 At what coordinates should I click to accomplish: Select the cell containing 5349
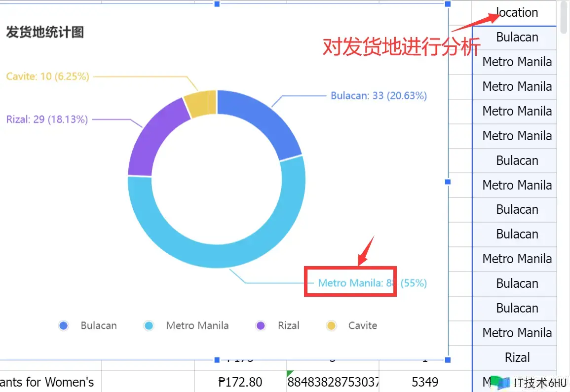425,382
